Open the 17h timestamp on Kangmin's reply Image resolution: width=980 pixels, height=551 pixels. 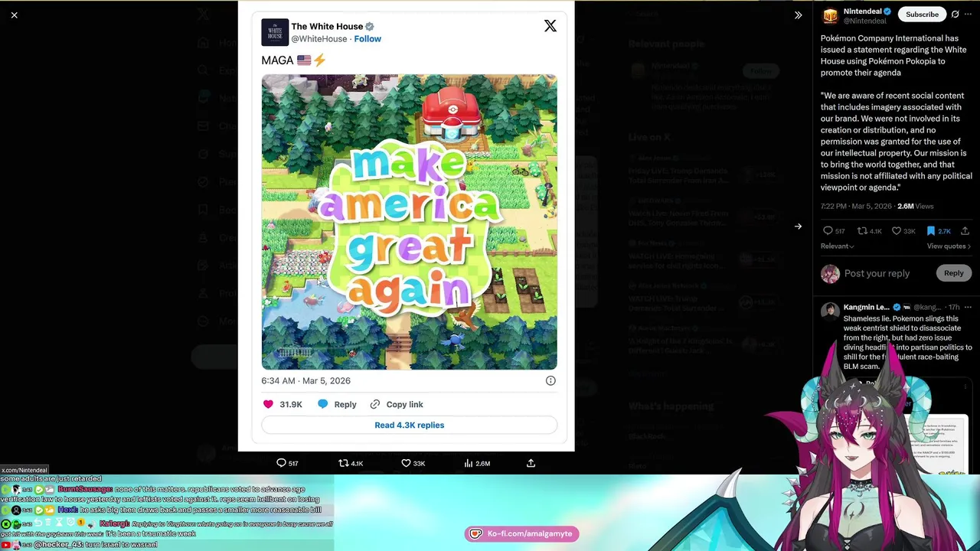tap(954, 307)
